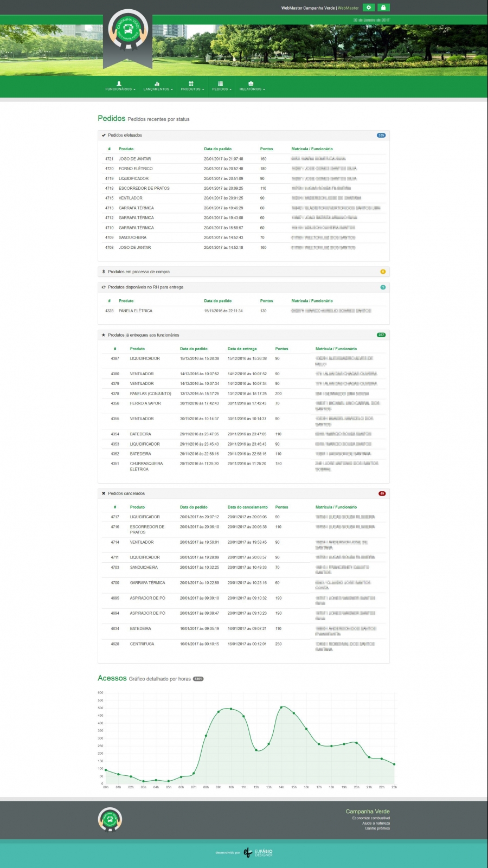Select delivered order 4387 LIQUIDIFICADOR
488x868 pixels.
point(243,361)
